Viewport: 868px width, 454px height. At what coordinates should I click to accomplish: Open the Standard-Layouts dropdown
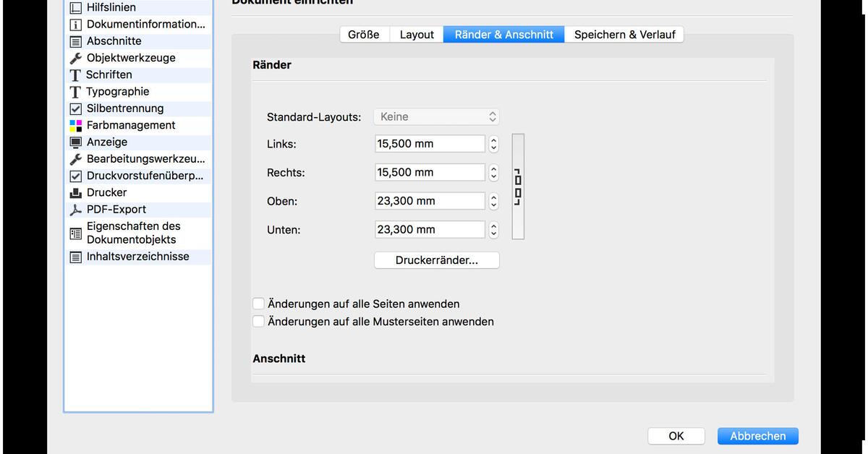[x=436, y=116]
